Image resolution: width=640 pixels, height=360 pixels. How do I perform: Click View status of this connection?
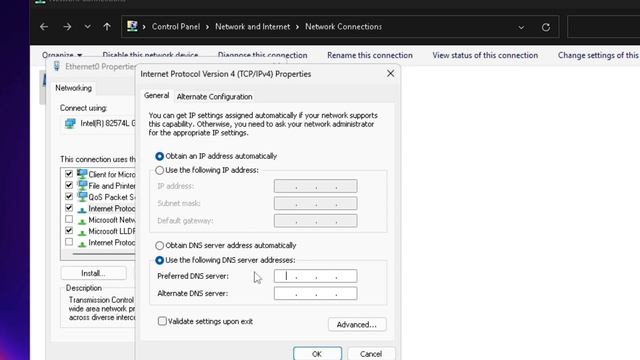point(485,55)
